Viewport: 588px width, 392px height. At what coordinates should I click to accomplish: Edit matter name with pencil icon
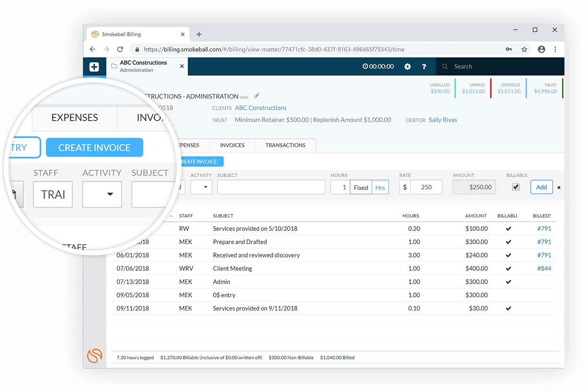[x=257, y=96]
